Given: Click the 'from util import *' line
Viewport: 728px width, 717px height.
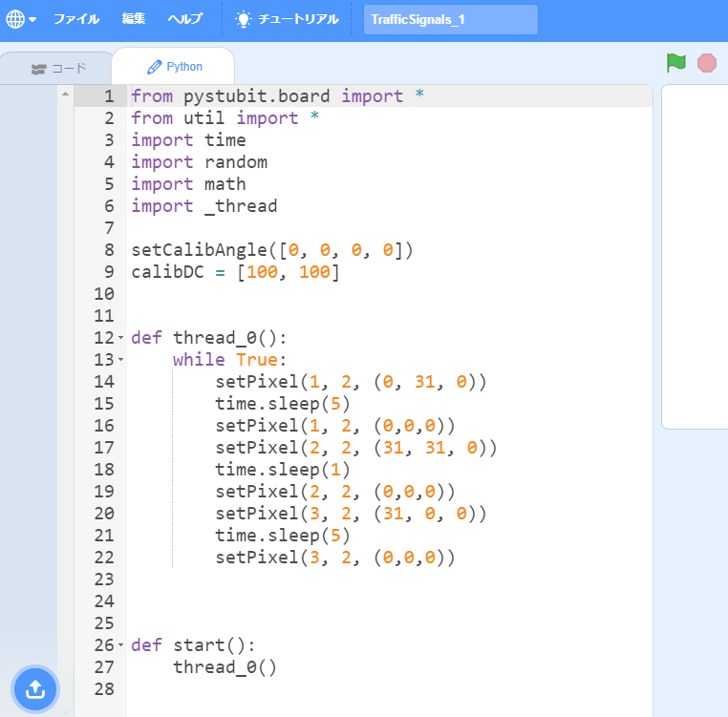Looking at the screenshot, I should click(x=225, y=117).
